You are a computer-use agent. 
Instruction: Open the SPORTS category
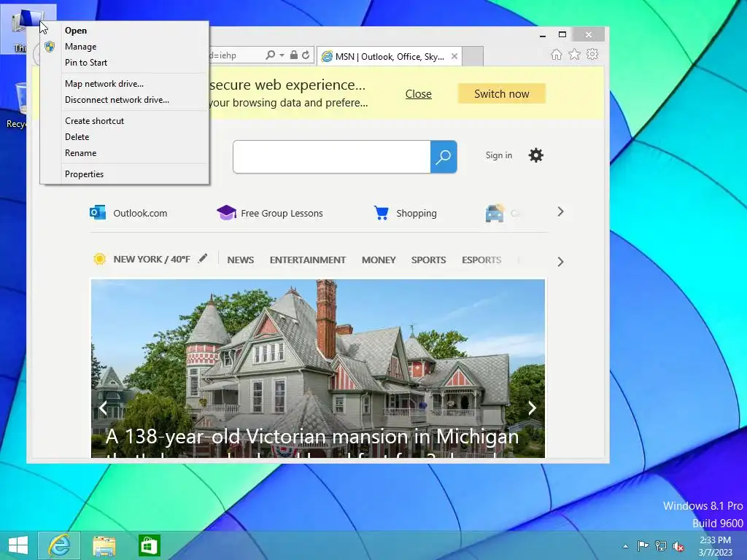pyautogui.click(x=429, y=260)
